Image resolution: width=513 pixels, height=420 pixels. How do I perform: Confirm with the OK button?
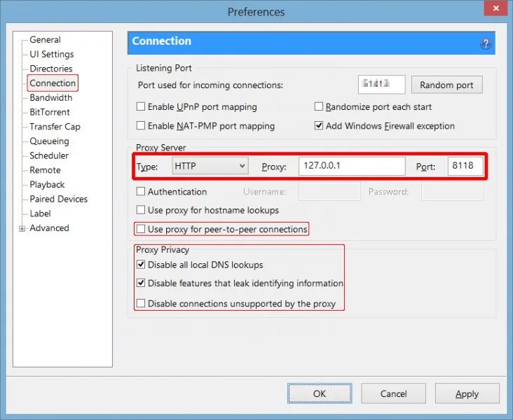coord(320,393)
